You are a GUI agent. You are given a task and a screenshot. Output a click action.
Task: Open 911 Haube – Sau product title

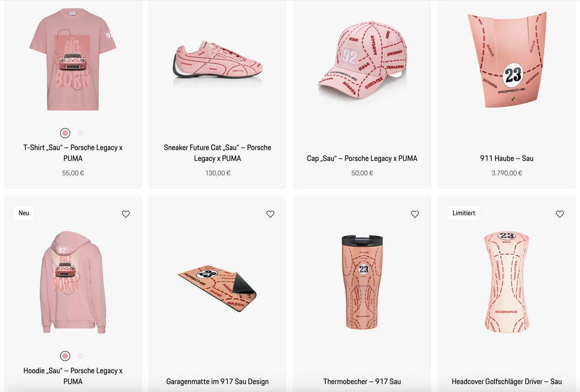[507, 158]
